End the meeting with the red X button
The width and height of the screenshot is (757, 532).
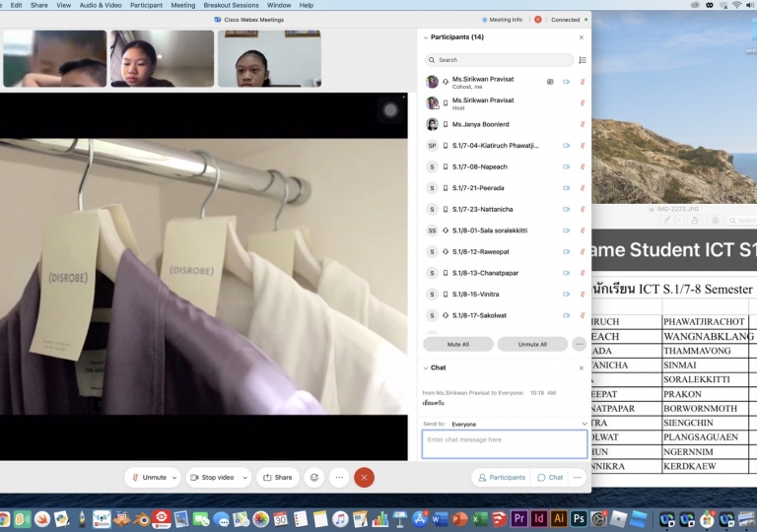(364, 478)
